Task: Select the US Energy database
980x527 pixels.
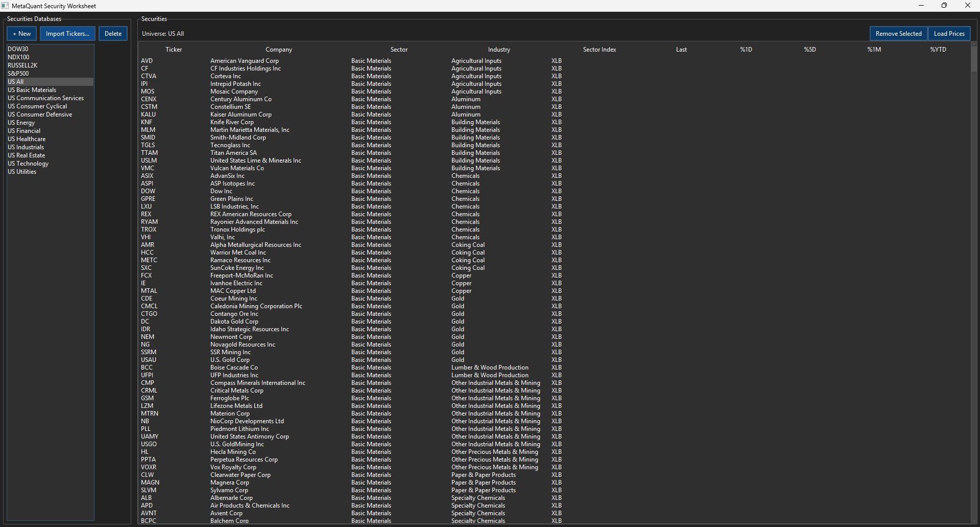Action: pyautogui.click(x=50, y=123)
